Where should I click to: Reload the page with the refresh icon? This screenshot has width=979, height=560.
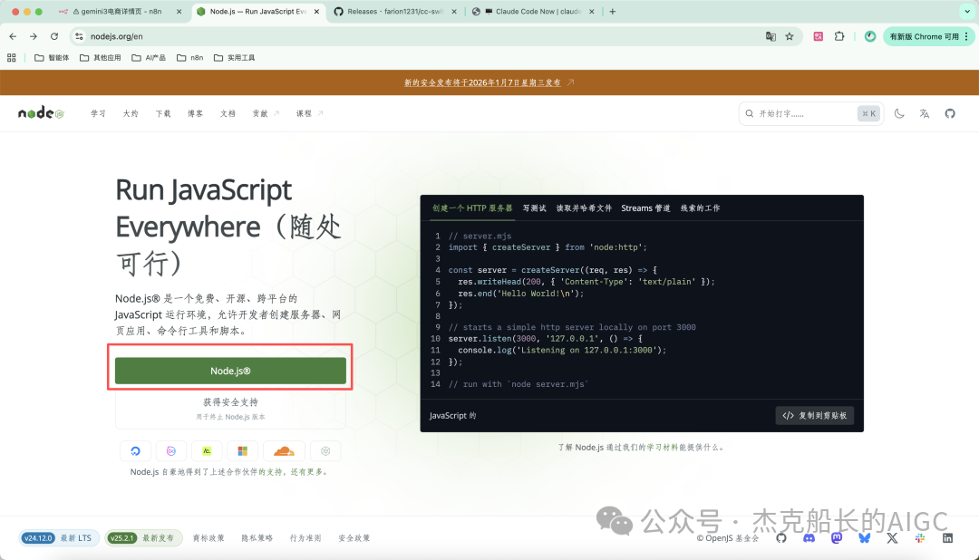pos(54,36)
